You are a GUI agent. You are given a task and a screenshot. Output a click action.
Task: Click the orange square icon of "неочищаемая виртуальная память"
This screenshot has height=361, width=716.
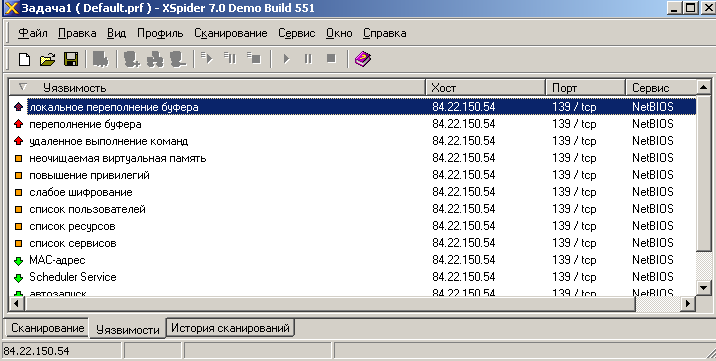pos(18,159)
